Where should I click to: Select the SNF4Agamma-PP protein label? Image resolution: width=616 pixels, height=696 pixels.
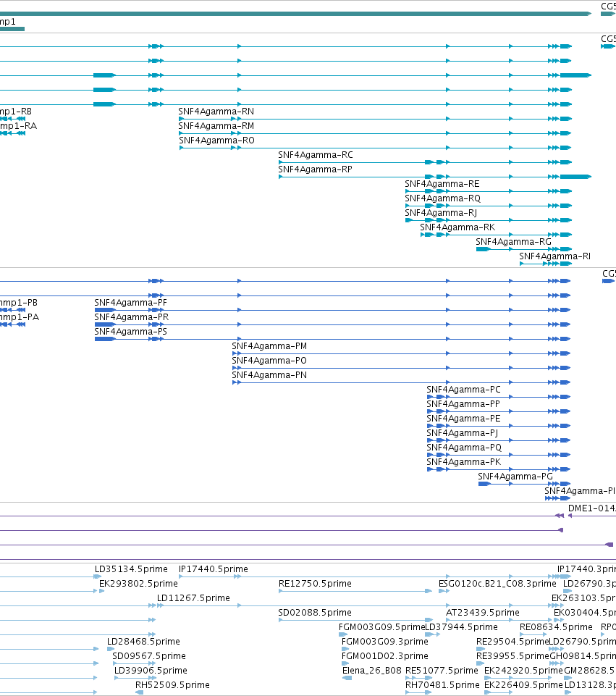click(x=463, y=404)
